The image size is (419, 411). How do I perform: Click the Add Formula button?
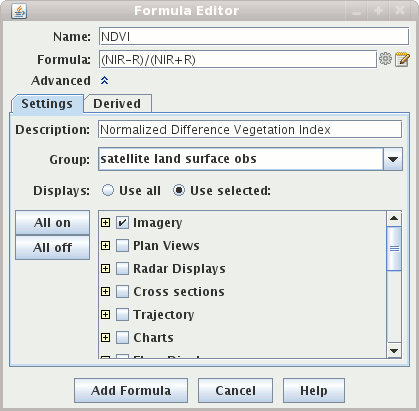tap(131, 390)
